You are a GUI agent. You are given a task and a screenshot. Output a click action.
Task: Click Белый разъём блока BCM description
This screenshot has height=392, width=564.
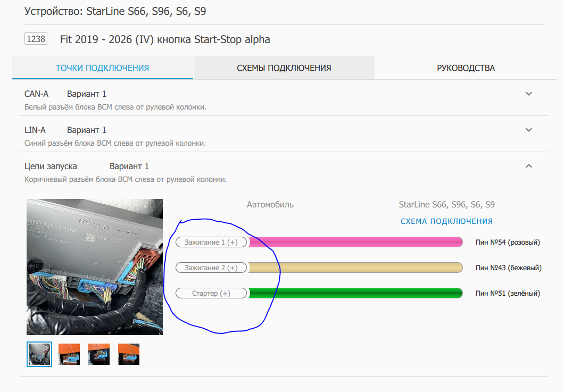[115, 107]
